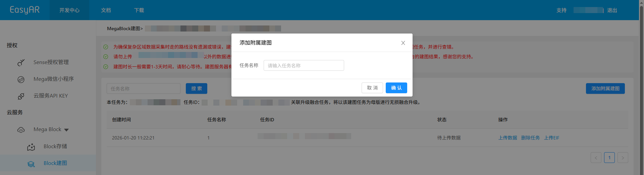Screen dimensions: 644x175
Task: Click the Block建图 layers icon
Action: (31, 164)
